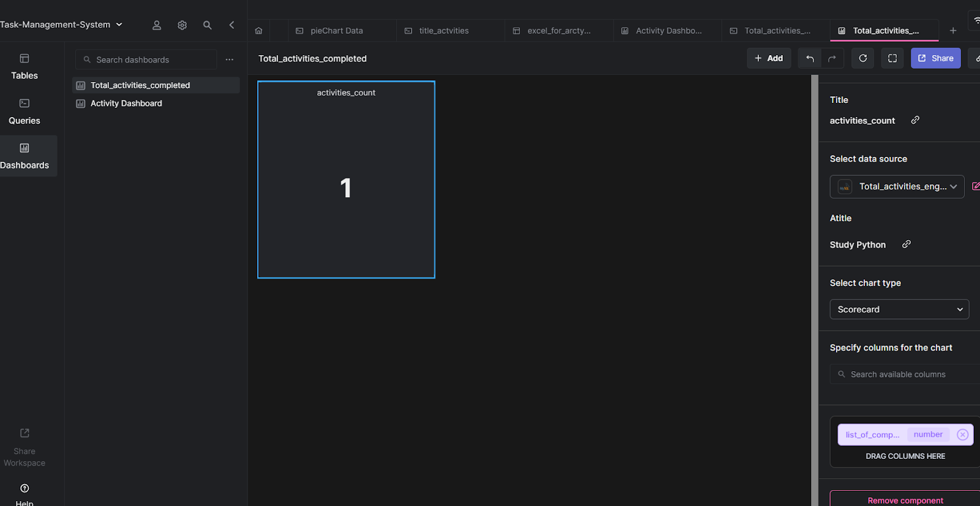
Task: Switch to title_actvities tab
Action: [451, 31]
